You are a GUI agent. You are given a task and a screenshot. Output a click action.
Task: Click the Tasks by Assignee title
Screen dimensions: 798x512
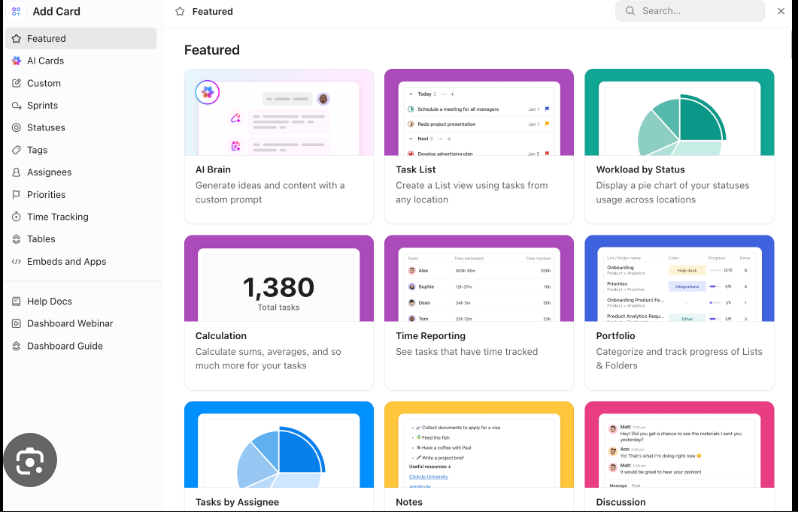tap(237, 502)
